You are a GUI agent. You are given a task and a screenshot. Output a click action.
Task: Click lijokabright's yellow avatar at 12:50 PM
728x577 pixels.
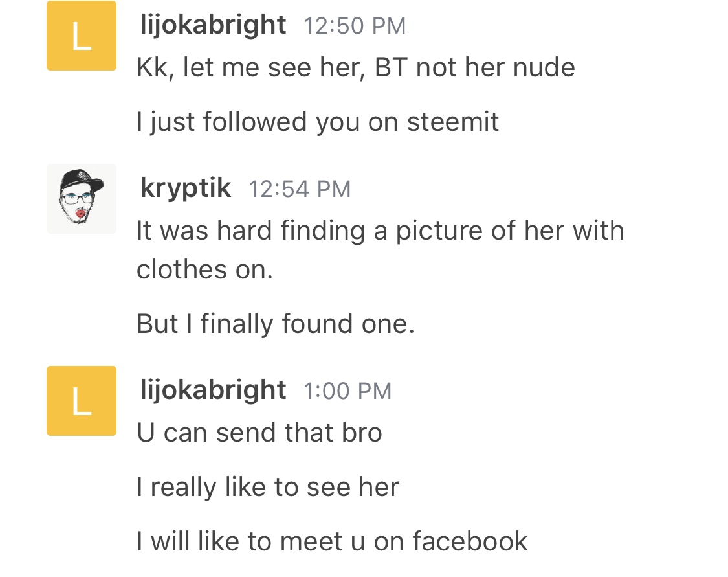(82, 36)
